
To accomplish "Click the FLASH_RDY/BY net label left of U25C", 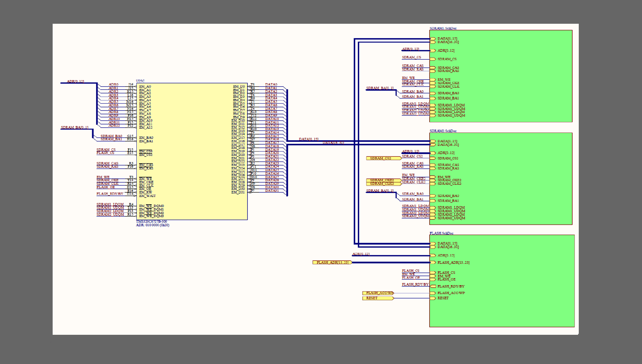I will point(110,194).
